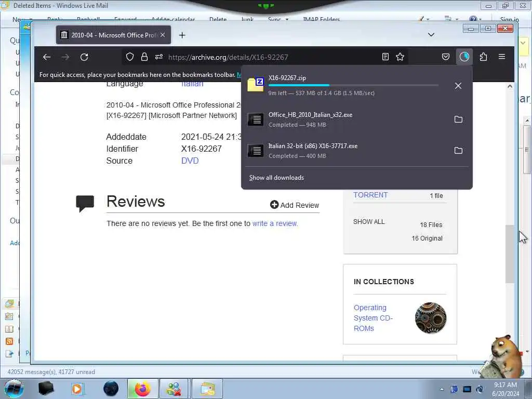This screenshot has width=532, height=399.
Task: Click the TORRENT download option
Action: (370, 195)
